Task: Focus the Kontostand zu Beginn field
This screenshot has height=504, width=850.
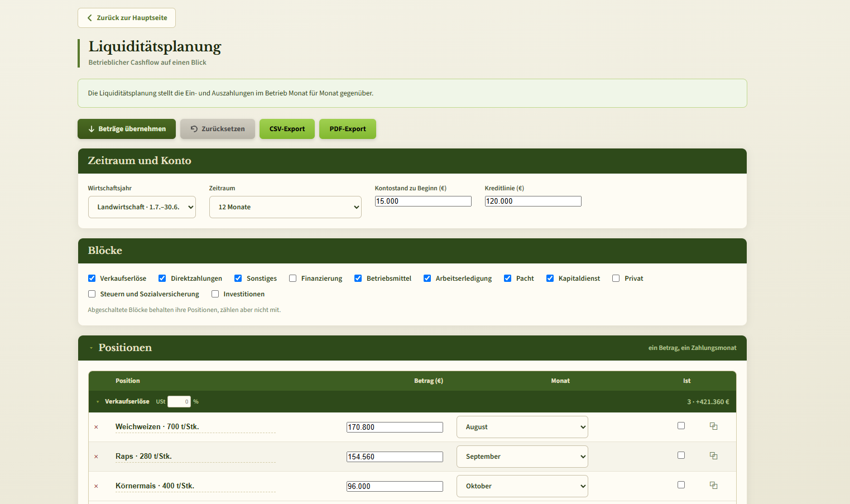Action: pos(423,201)
